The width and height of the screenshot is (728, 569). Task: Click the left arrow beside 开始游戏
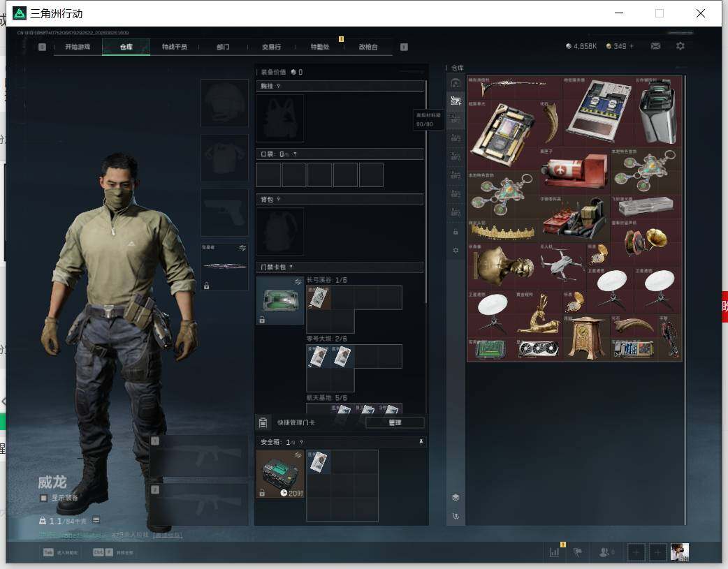click(42, 47)
